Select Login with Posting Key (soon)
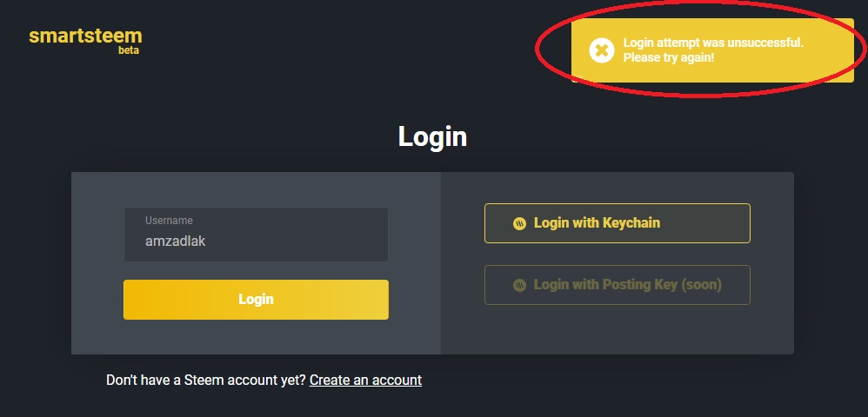The width and height of the screenshot is (868, 417). (x=617, y=285)
